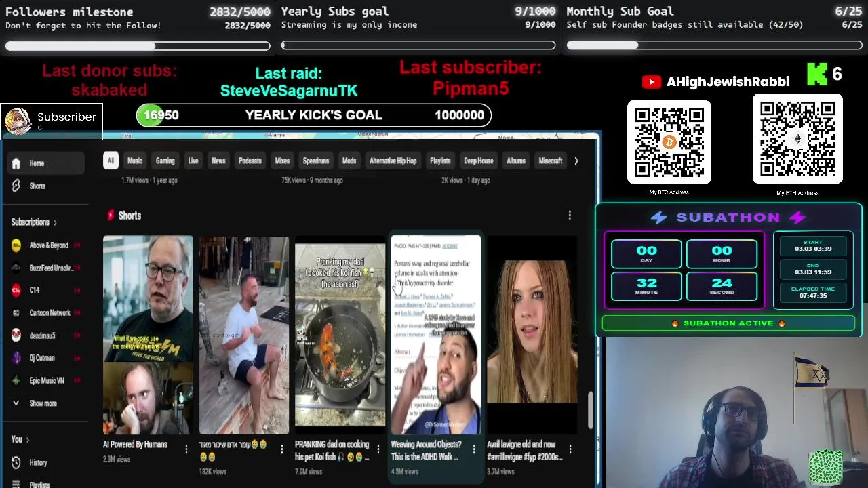Viewport: 868px width, 488px height.
Task: Select the Live filter chip
Action: click(193, 161)
